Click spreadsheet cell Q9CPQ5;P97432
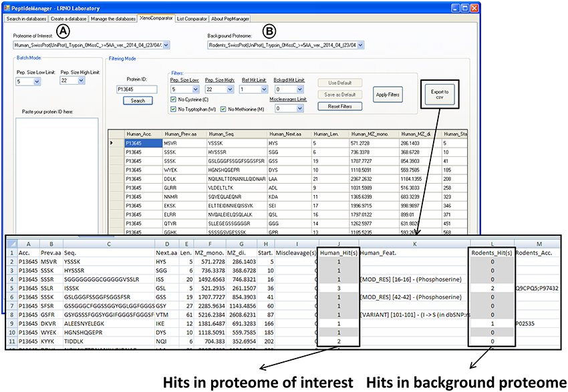The width and height of the screenshot is (568, 392). point(537,288)
